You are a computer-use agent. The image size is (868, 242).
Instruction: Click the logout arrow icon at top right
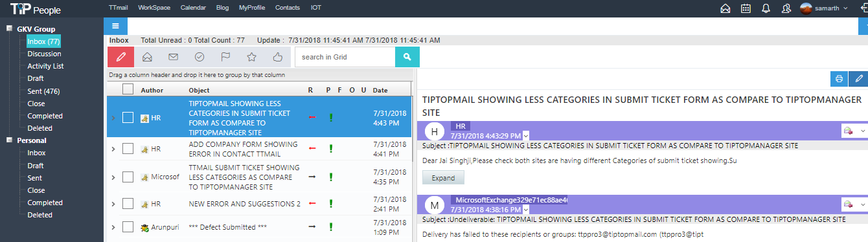863,8
